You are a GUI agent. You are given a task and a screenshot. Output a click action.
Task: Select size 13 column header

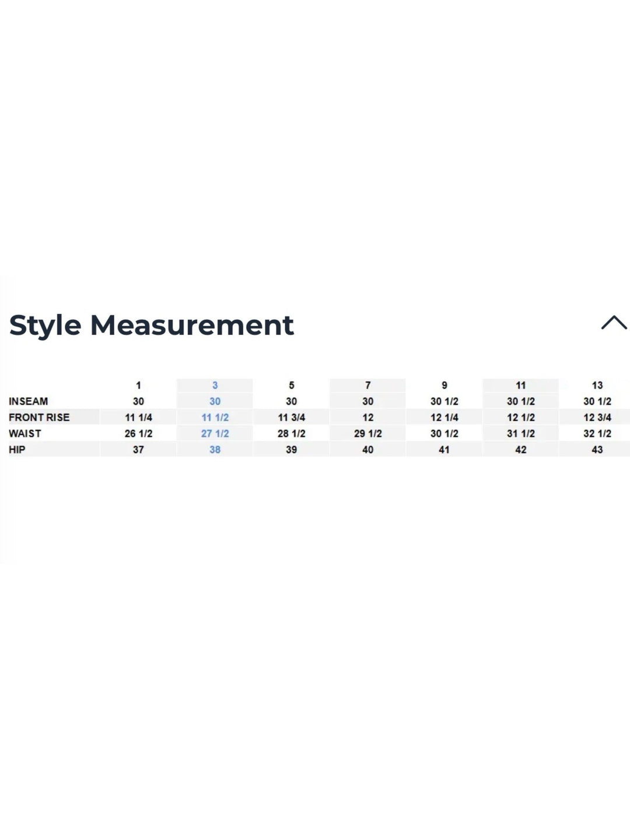[597, 385]
